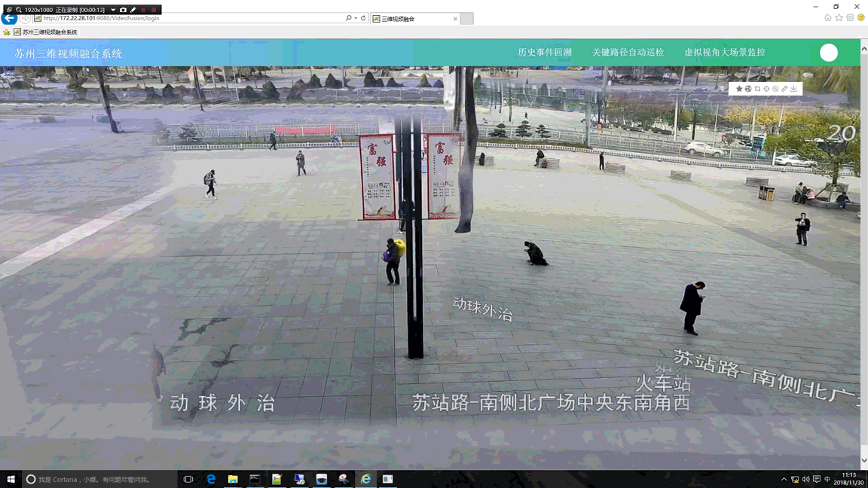Open the 历史事件回溯 menu
868x488 pixels.
(544, 53)
